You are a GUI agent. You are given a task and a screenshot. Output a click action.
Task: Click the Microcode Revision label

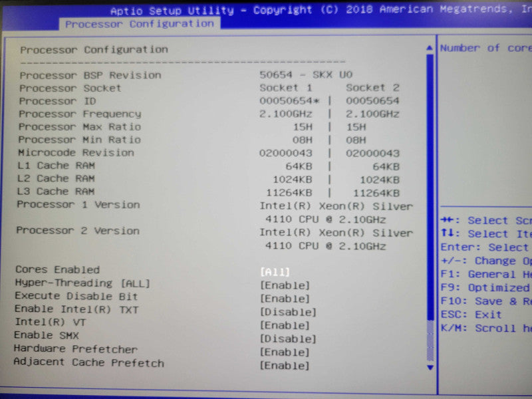click(76, 153)
